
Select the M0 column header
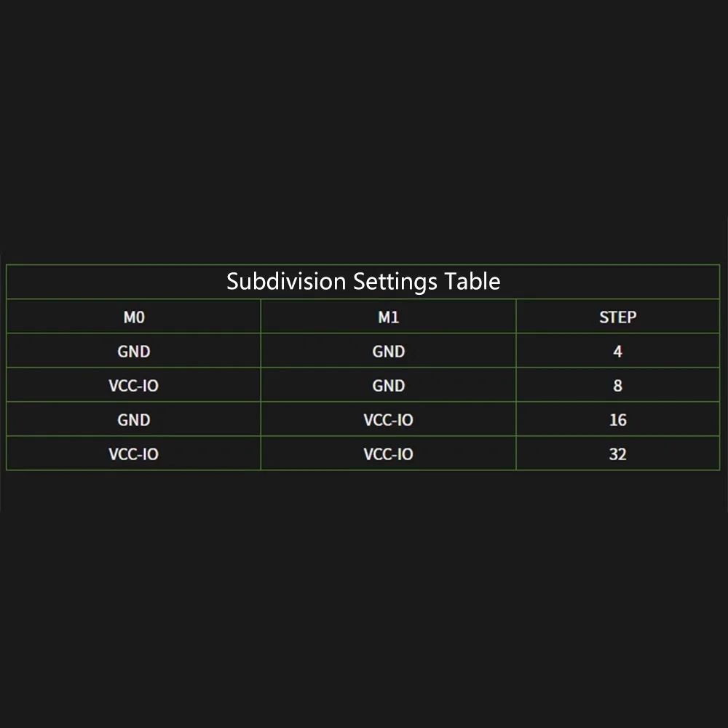coord(134,317)
